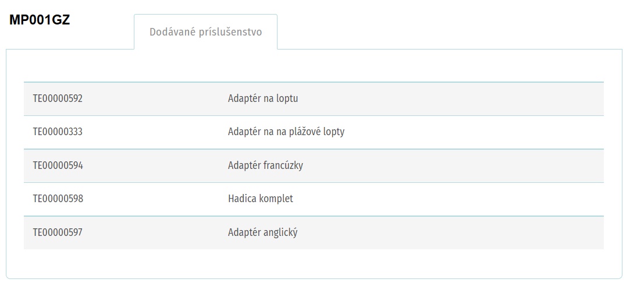Click part number TE00000597
Image resolution: width=644 pixels, height=293 pixels.
58,232
